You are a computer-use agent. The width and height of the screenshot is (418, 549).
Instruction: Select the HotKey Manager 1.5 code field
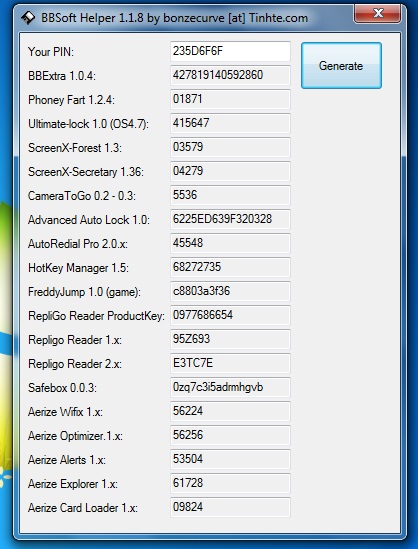point(230,267)
